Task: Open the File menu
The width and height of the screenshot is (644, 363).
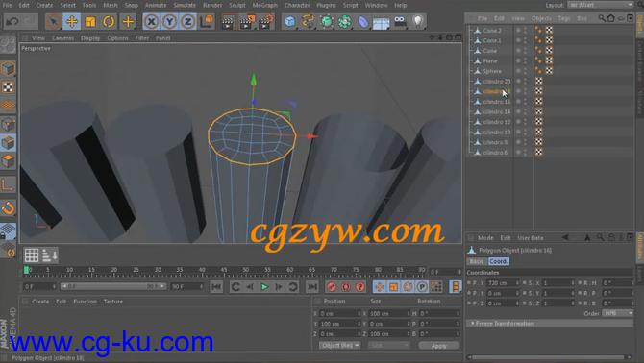Action: click(7, 6)
